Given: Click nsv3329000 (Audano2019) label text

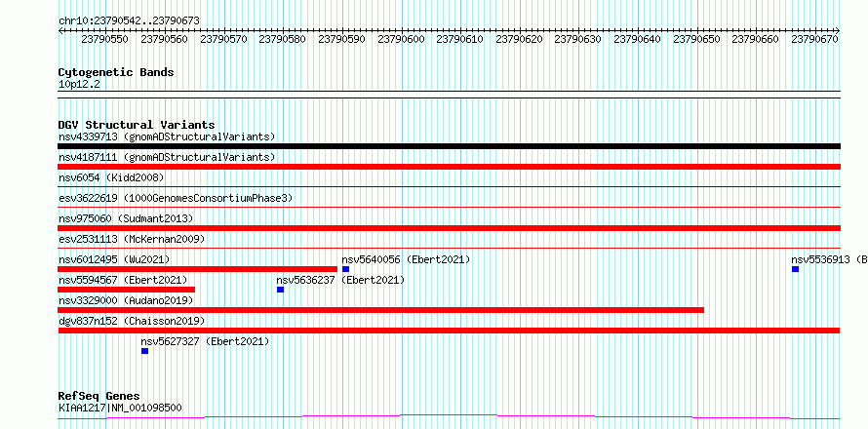Looking at the screenshot, I should pyautogui.click(x=126, y=300).
